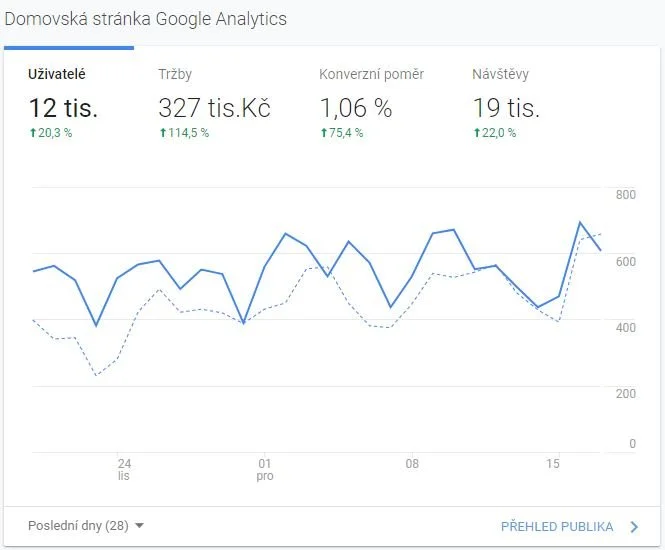Click the 327 tis.Kč revenue value

214,108
